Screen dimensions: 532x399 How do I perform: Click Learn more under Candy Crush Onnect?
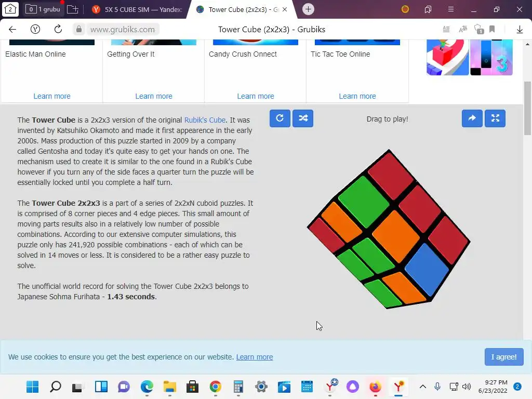click(x=256, y=96)
